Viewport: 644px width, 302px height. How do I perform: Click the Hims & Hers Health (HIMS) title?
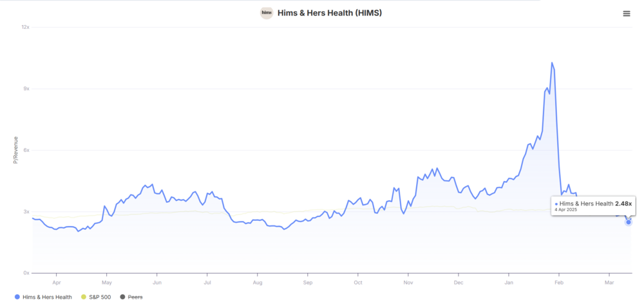(330, 13)
